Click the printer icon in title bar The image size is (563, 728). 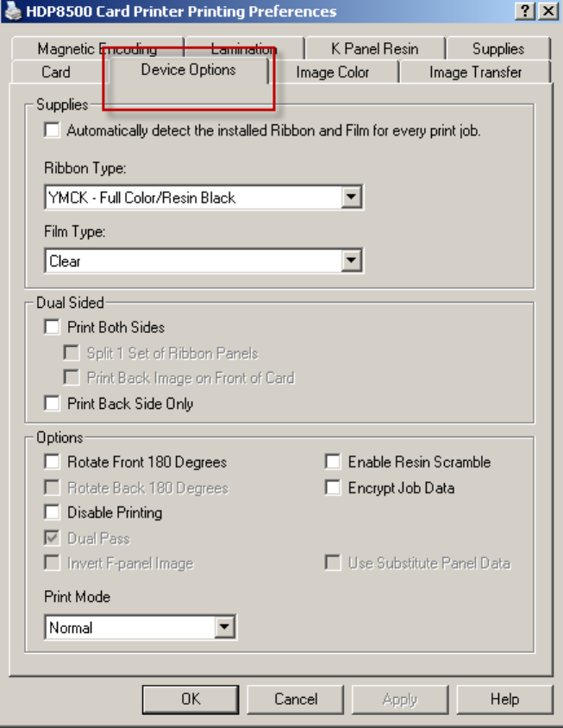pyautogui.click(x=13, y=11)
